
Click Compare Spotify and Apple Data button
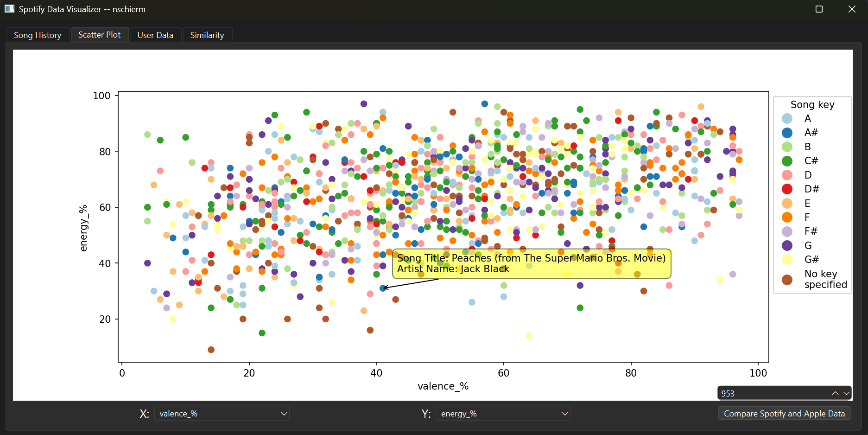click(x=784, y=414)
